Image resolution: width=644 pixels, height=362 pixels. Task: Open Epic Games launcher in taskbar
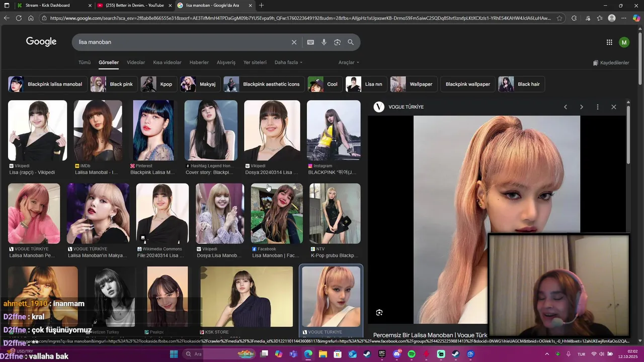coord(382,354)
